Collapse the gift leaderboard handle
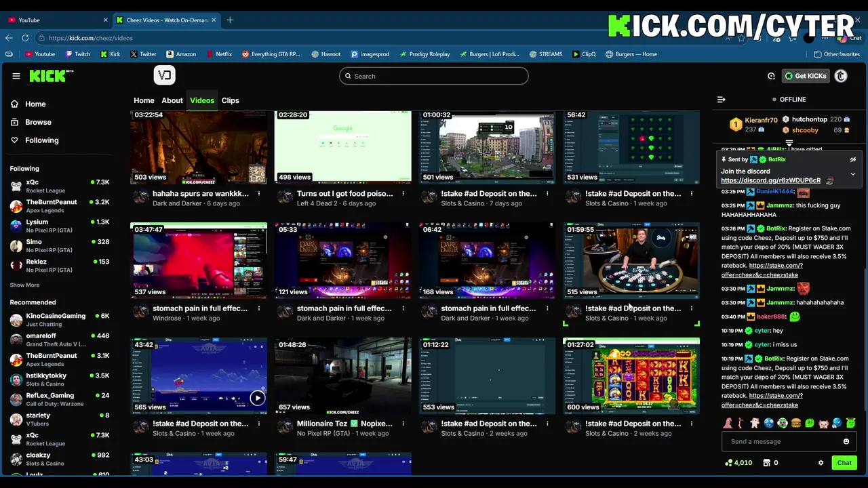The width and height of the screenshot is (868, 488). [789, 144]
